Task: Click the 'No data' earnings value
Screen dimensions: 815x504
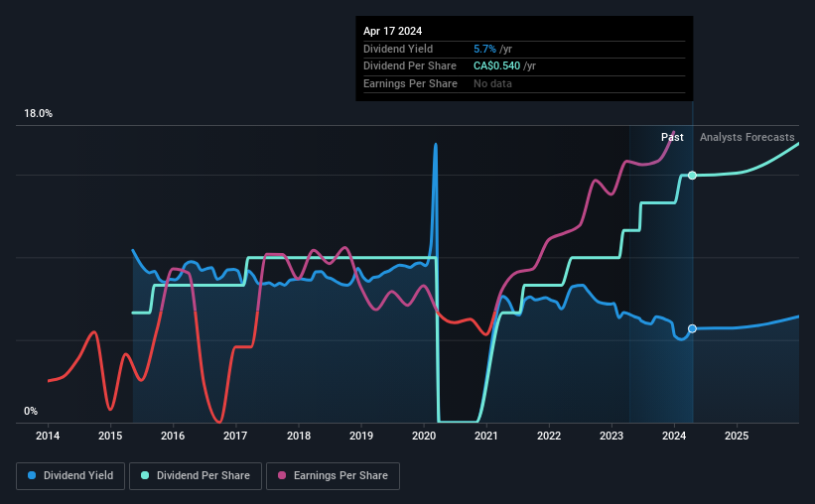Action: (x=492, y=83)
